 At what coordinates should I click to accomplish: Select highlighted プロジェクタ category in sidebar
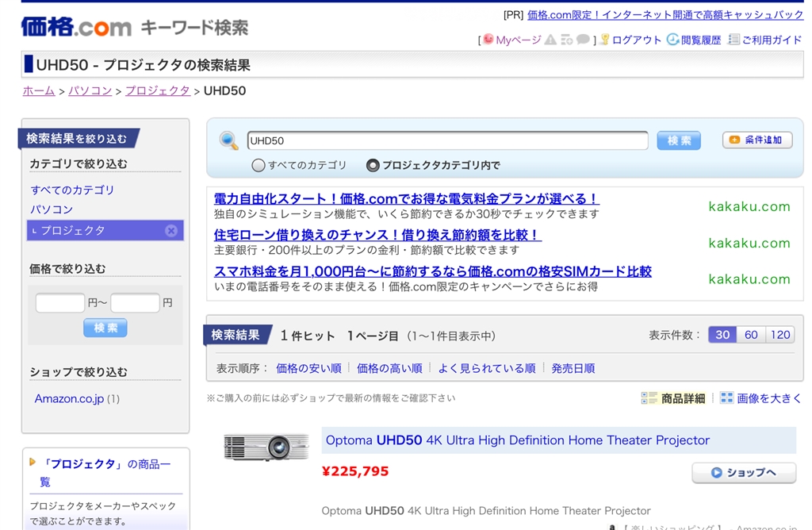click(105, 231)
